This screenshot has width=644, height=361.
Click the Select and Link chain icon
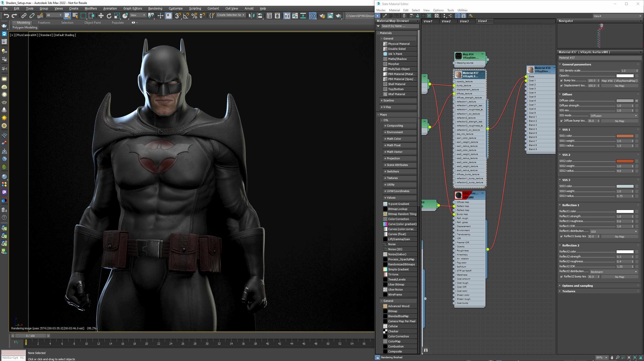pos(24,16)
